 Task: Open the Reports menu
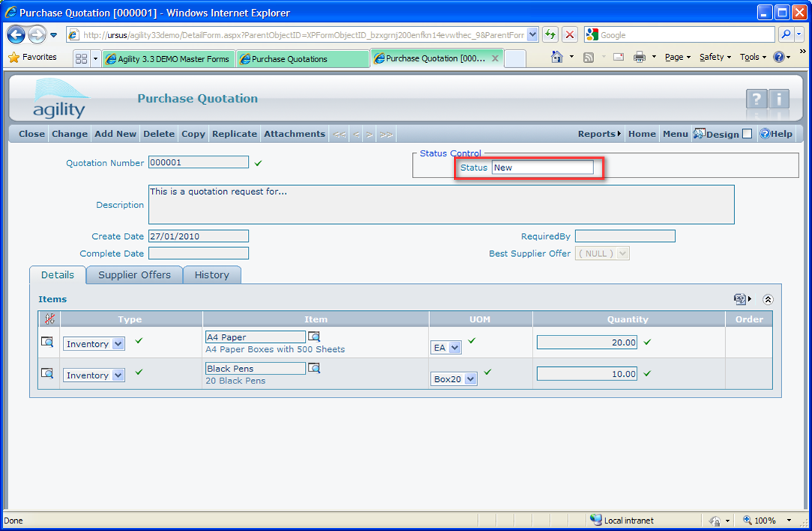tap(599, 134)
